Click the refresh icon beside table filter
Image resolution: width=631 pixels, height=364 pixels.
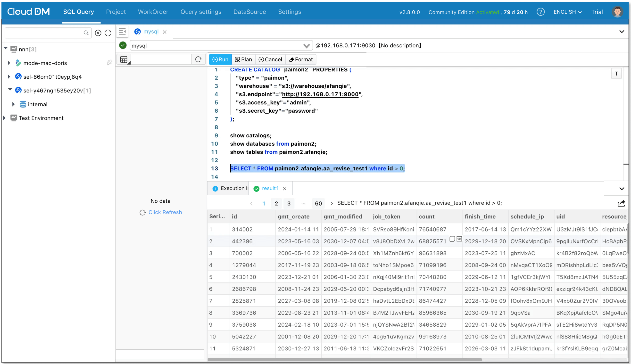198,59
